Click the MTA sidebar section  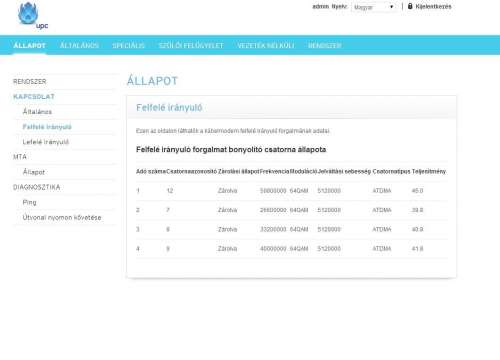[20, 157]
